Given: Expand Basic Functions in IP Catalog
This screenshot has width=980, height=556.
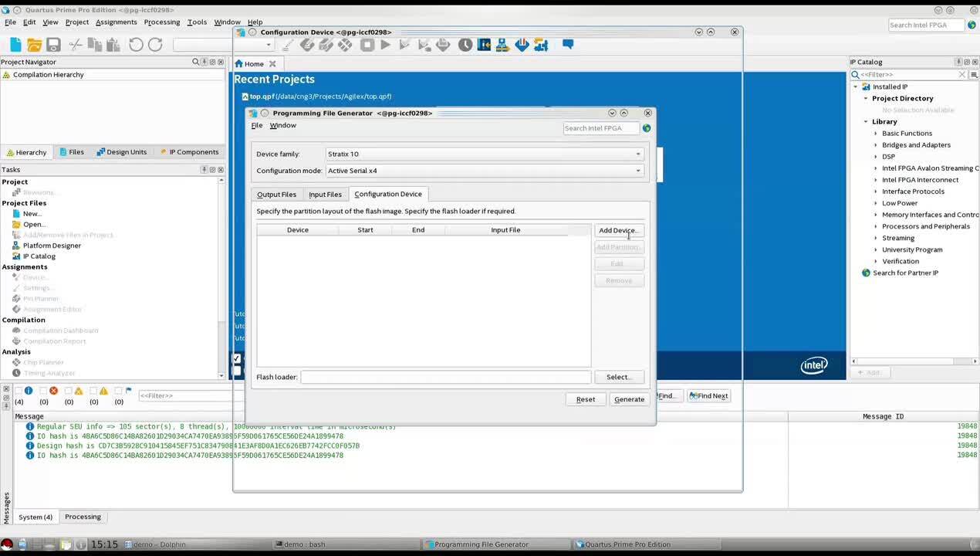Looking at the screenshot, I should [876, 134].
